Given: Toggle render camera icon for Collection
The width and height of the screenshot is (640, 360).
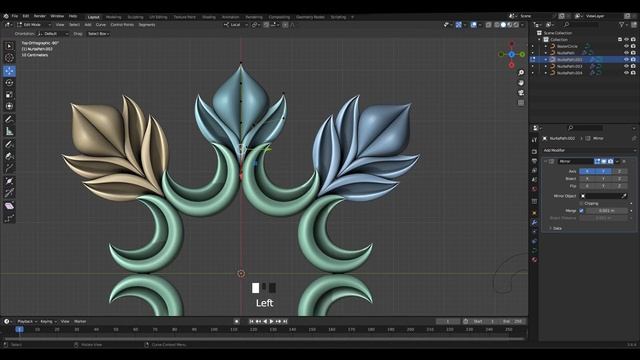Looking at the screenshot, I should (633, 40).
